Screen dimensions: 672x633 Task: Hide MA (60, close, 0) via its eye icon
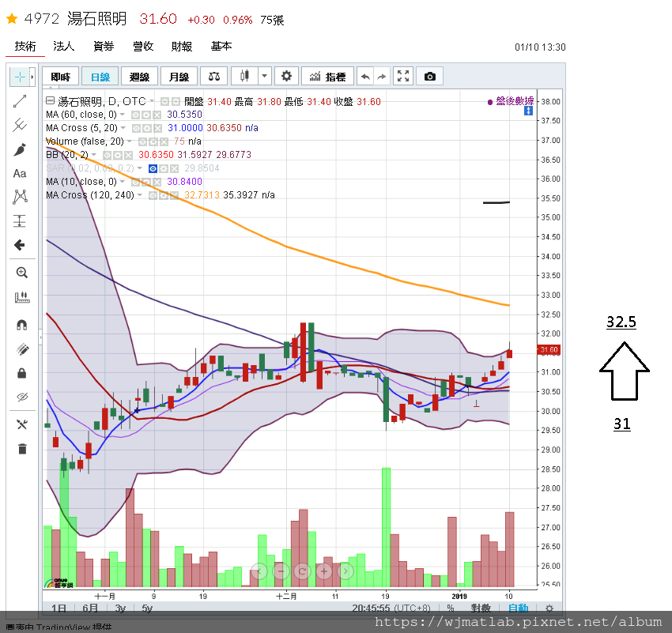(x=135, y=115)
